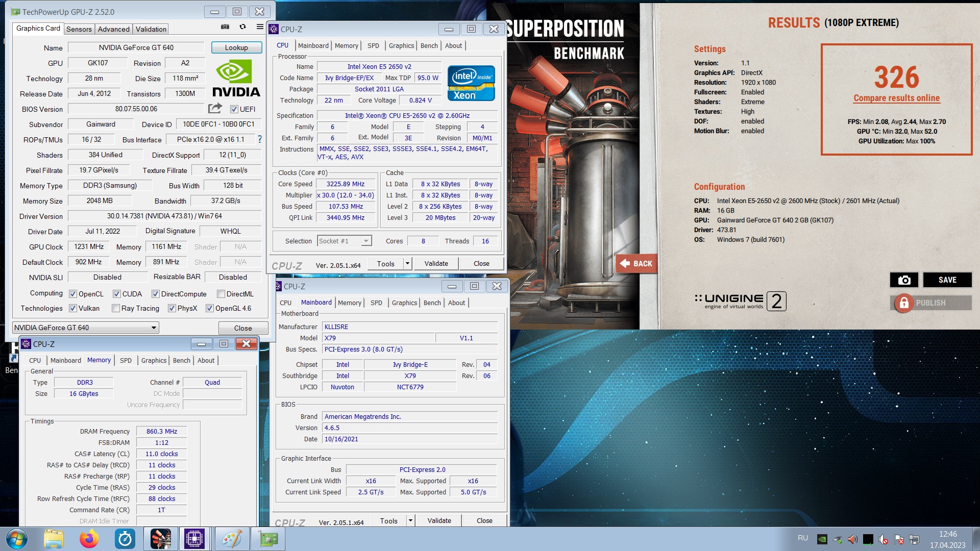Click Tools button in Mainboard CPU-Z
Screen dimensions: 980x551
(x=388, y=521)
